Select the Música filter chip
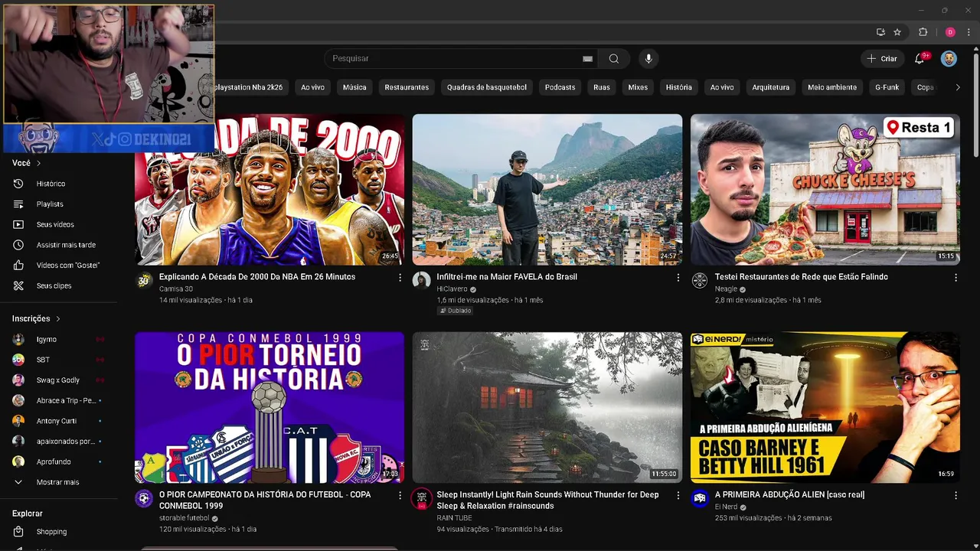Image resolution: width=980 pixels, height=551 pixels. [x=354, y=87]
